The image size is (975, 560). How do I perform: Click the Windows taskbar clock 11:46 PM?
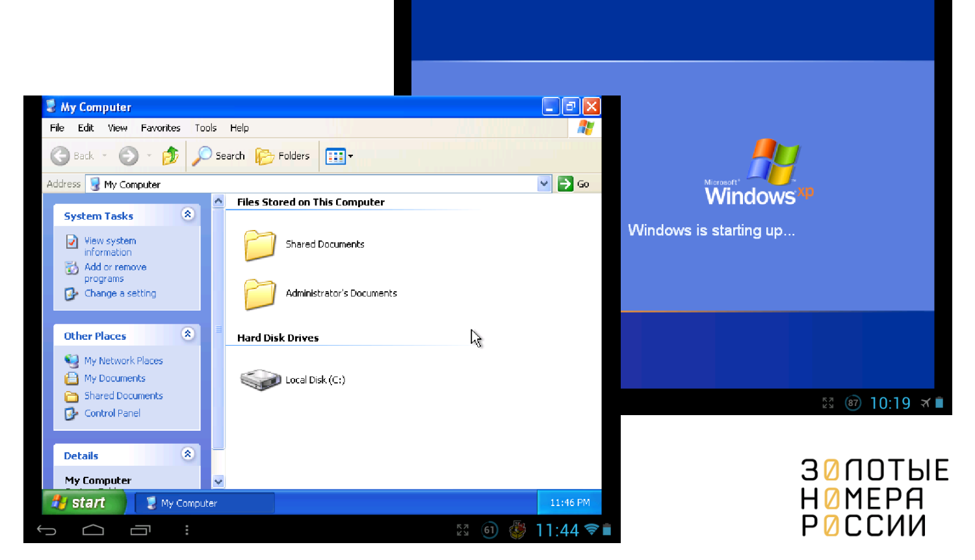[x=569, y=503]
